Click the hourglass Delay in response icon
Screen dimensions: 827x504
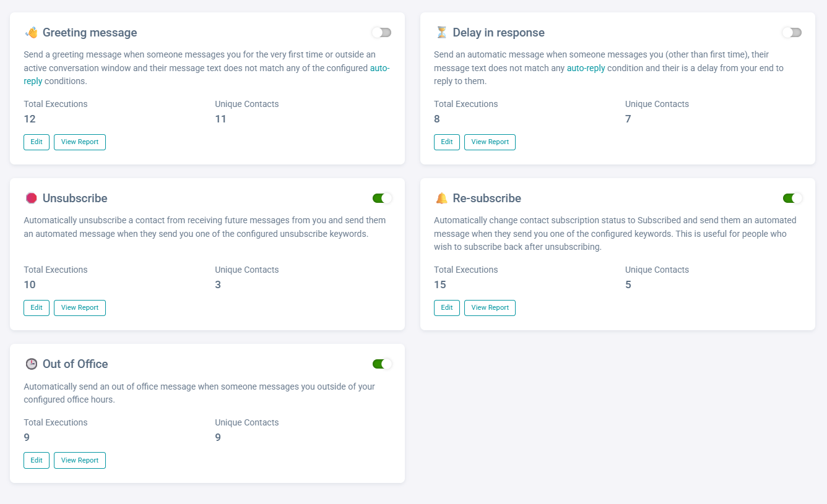(441, 33)
